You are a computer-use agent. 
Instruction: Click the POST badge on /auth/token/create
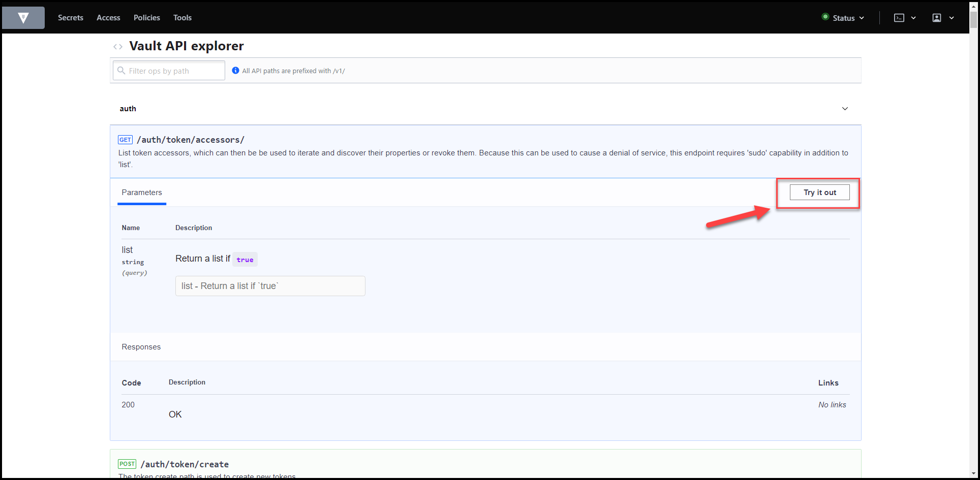pyautogui.click(x=127, y=464)
